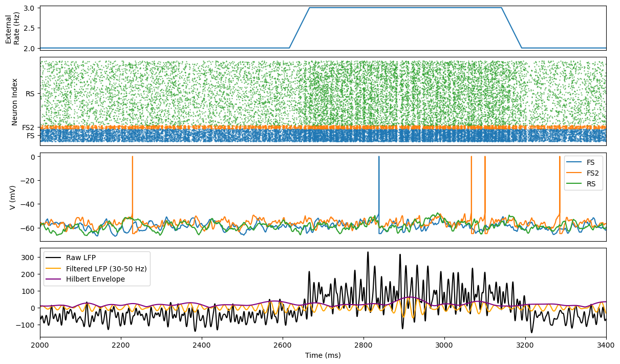Viewport: 620px width, 364px height.
Task: Click the 3000 time axis tick label
Action: 444,345
